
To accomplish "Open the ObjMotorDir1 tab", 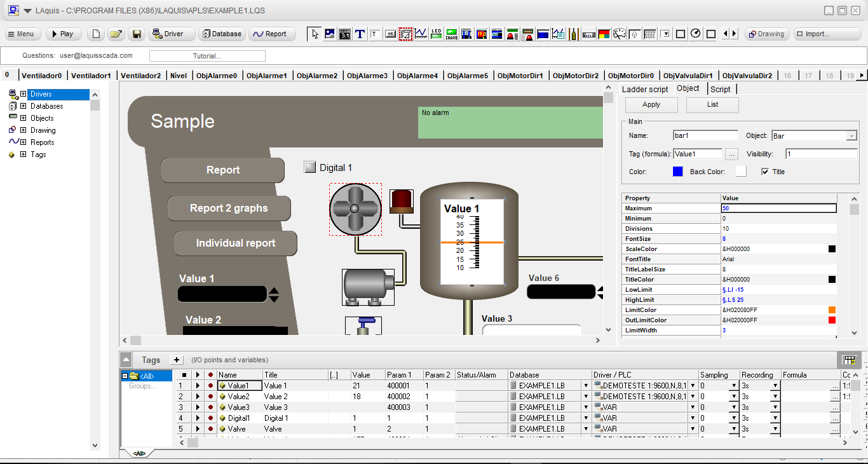I will (520, 76).
